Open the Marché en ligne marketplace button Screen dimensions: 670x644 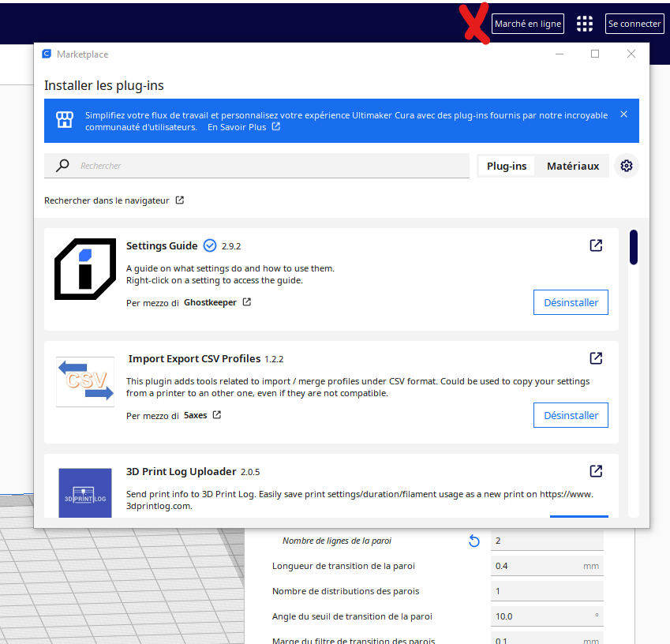pyautogui.click(x=528, y=24)
